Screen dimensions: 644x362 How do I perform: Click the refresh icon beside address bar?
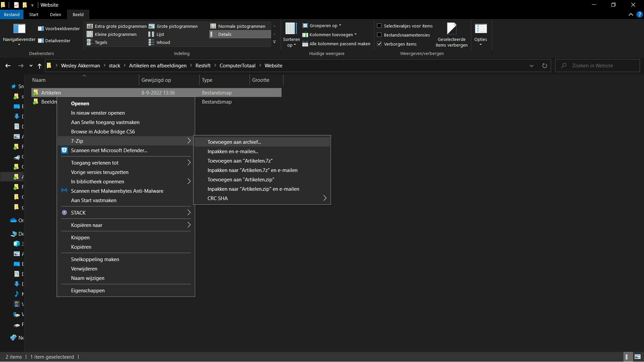point(544,66)
